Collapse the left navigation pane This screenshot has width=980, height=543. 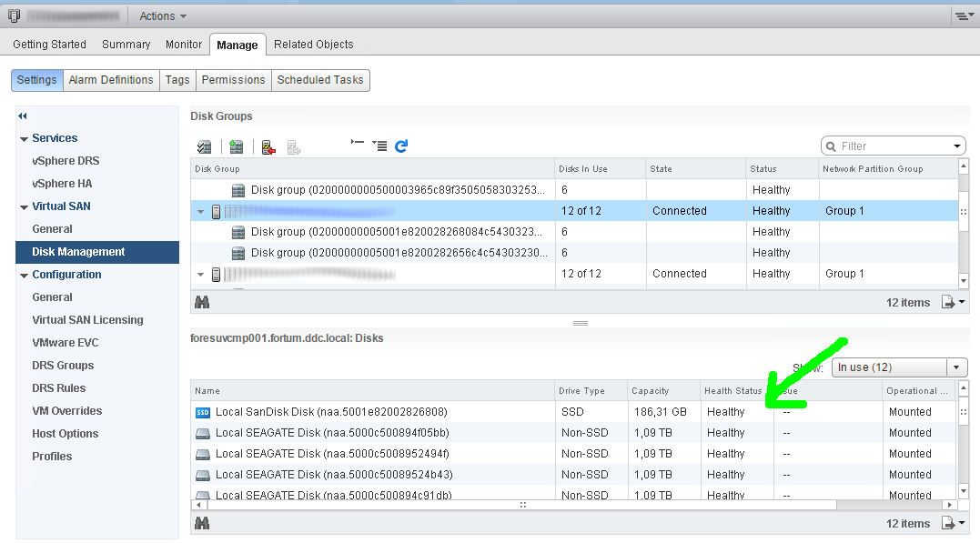[x=23, y=116]
